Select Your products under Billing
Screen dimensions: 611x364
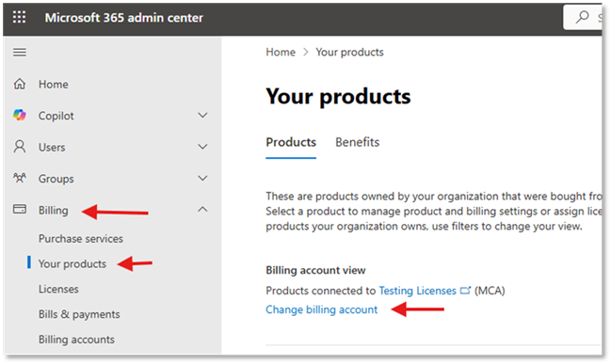[x=72, y=264]
